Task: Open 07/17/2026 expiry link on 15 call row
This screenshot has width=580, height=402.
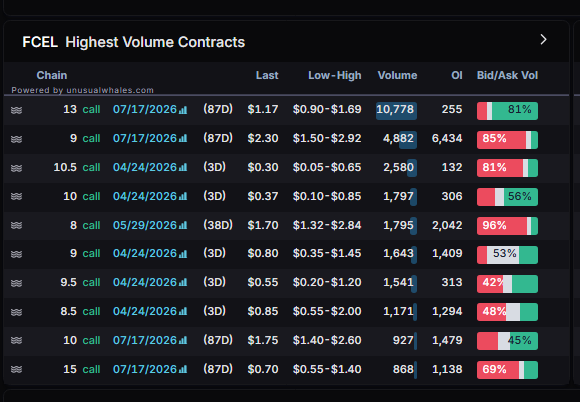Action: pyautogui.click(x=145, y=369)
